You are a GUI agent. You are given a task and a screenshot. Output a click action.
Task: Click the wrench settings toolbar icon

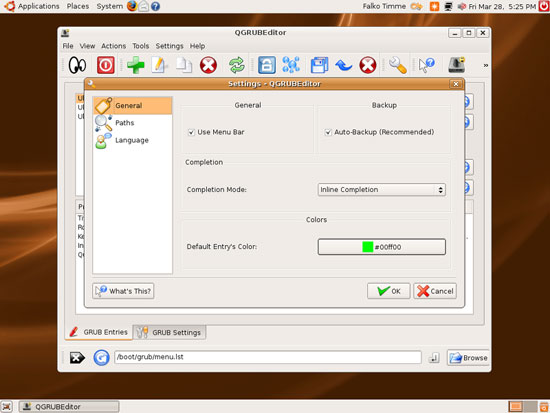[397, 65]
